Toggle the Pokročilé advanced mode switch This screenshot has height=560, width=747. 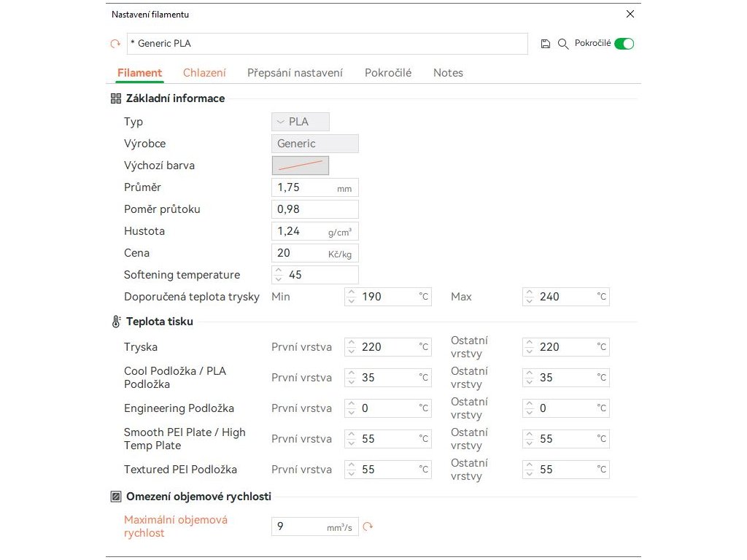(x=624, y=44)
